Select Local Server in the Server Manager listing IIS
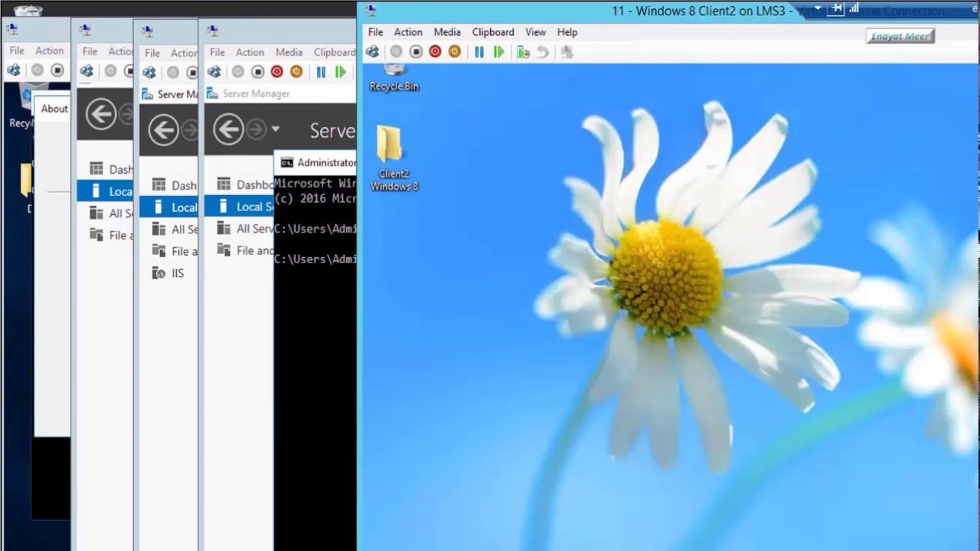The image size is (980, 551). click(168, 207)
